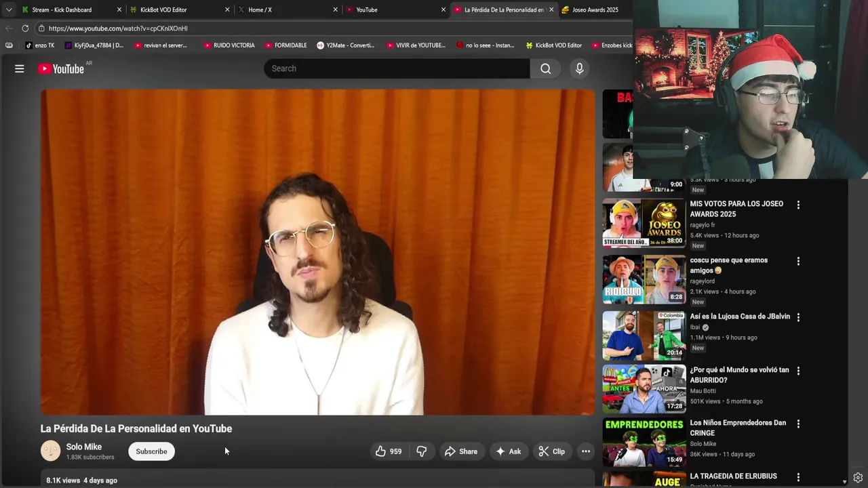Screen dimensions: 868x488
Task: Open more actions ellipsis below video
Action: coord(586,451)
